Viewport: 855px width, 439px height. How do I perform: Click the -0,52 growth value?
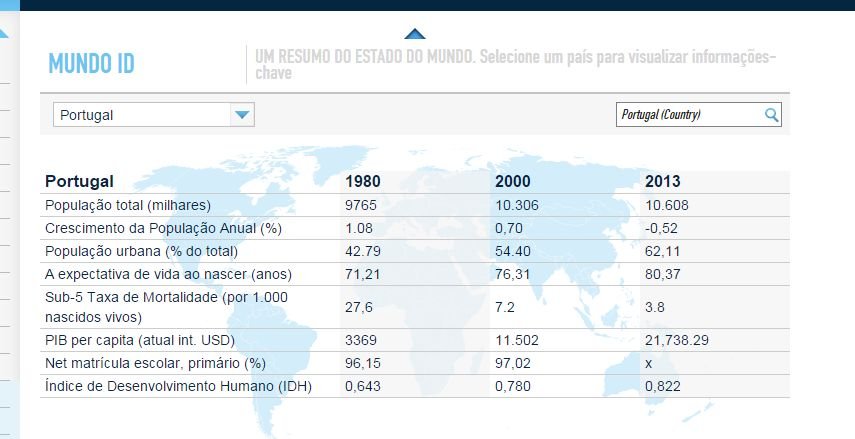pos(661,228)
